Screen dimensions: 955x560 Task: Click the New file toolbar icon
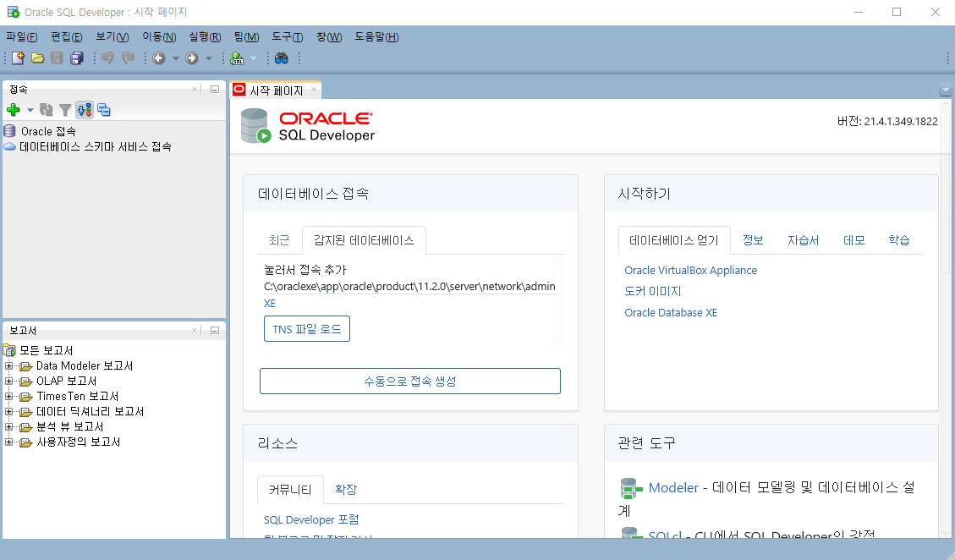[x=18, y=58]
